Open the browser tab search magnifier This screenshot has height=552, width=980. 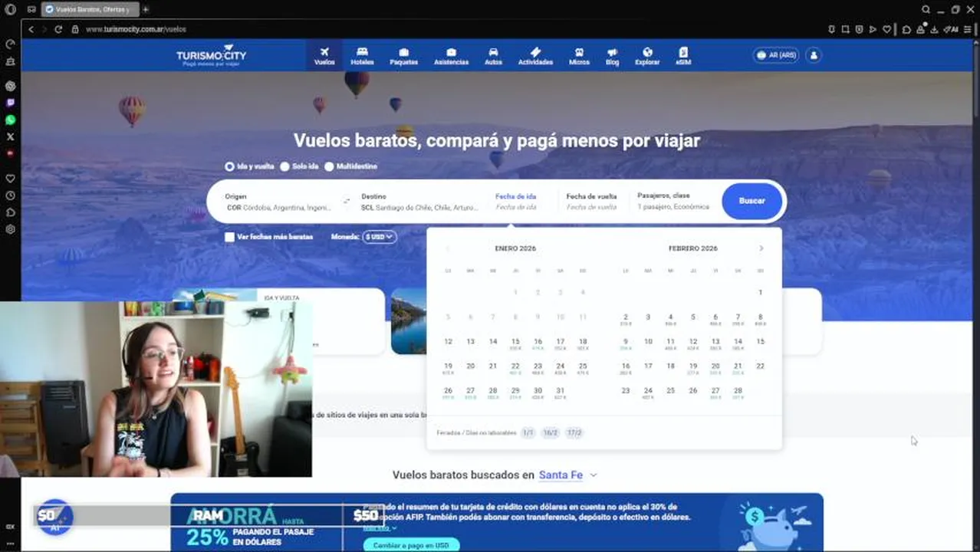[x=926, y=9]
